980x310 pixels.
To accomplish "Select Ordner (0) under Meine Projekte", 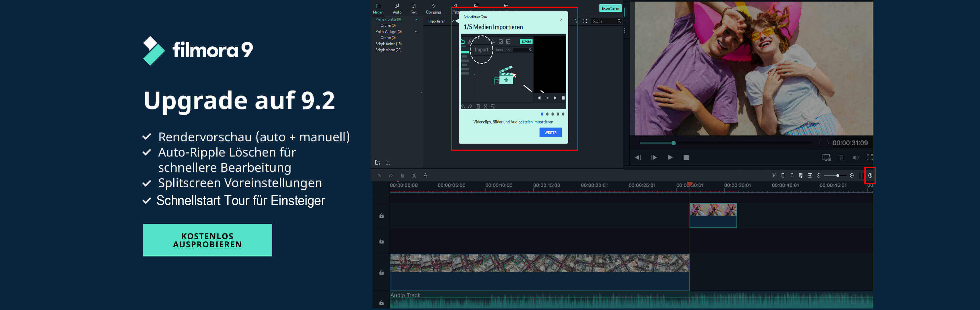I will [388, 25].
